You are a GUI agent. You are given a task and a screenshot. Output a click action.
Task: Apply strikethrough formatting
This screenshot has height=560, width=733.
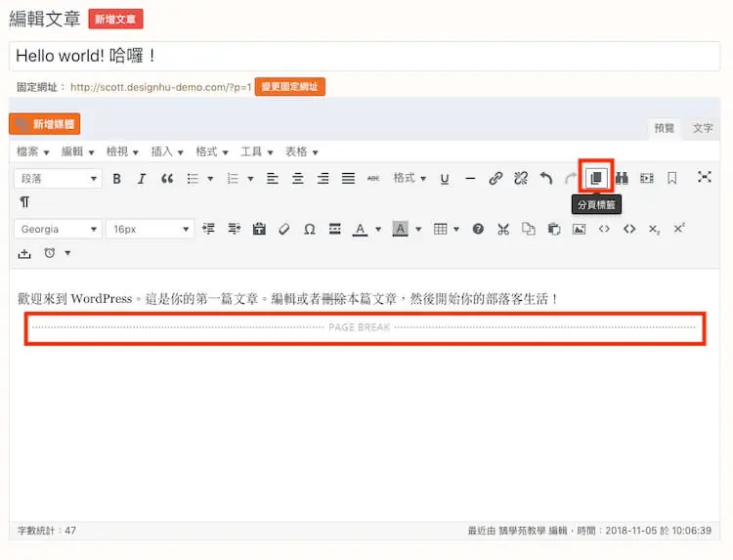(x=373, y=179)
